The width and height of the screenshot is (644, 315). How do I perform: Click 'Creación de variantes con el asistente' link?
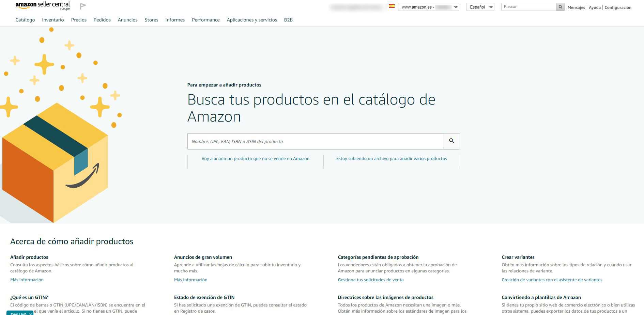pos(552,280)
